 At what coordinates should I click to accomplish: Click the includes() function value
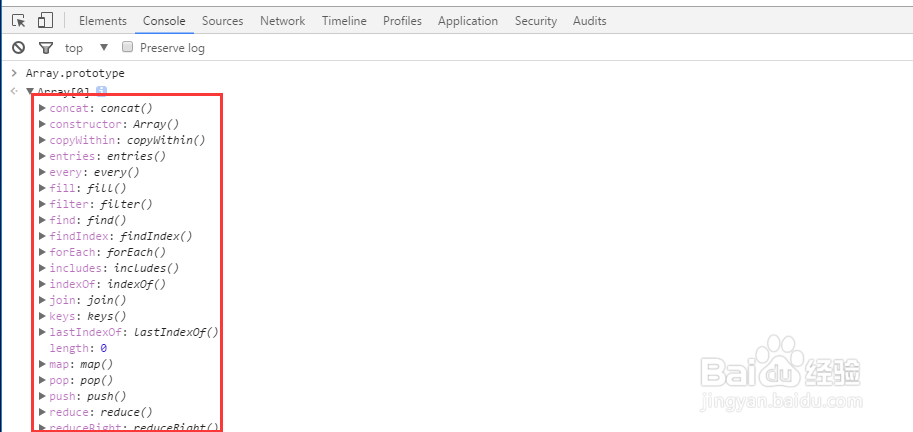point(146,268)
